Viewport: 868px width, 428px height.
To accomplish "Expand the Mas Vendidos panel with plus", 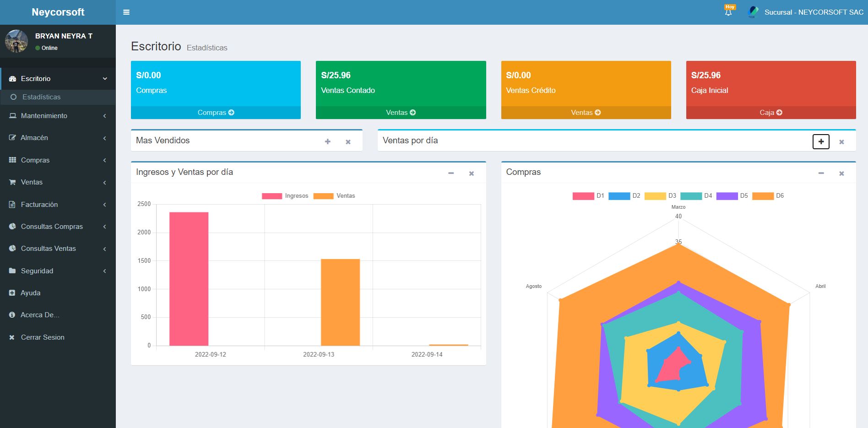I will [x=328, y=142].
